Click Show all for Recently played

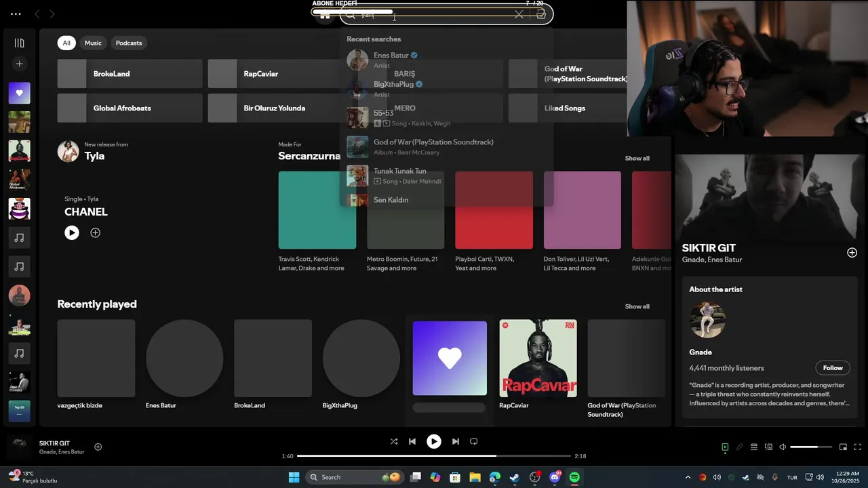[637, 306]
